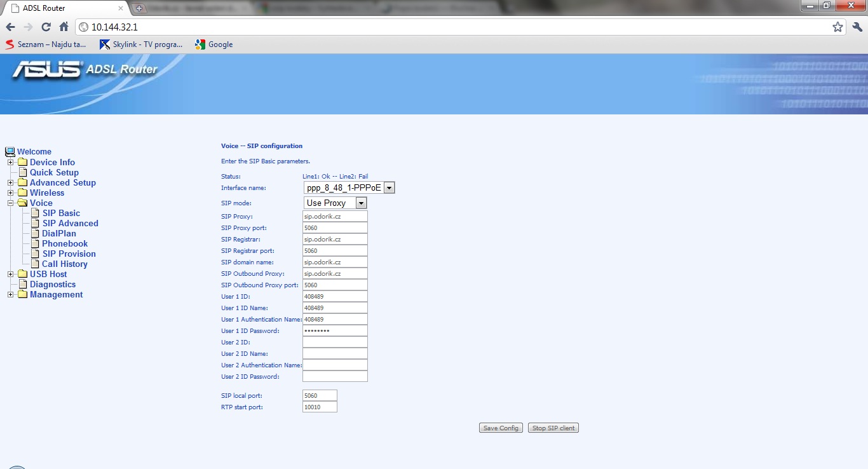Click the browser back arrow icon
The image size is (868, 469).
10,27
